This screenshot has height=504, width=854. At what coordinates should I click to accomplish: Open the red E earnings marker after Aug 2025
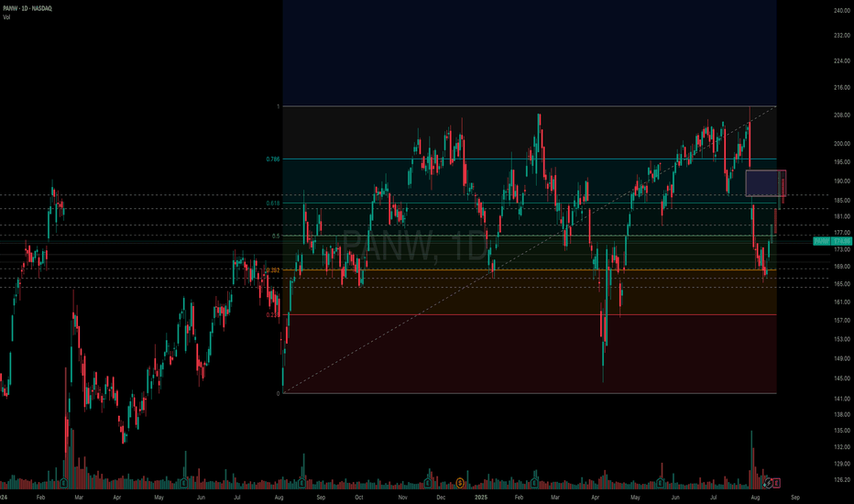pos(776,483)
